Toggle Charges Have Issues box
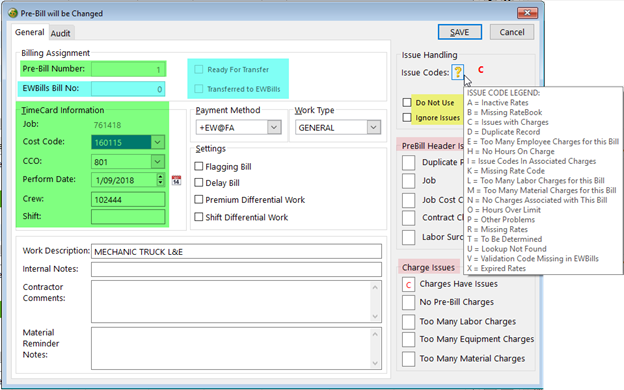624x390 pixels. coord(408,285)
